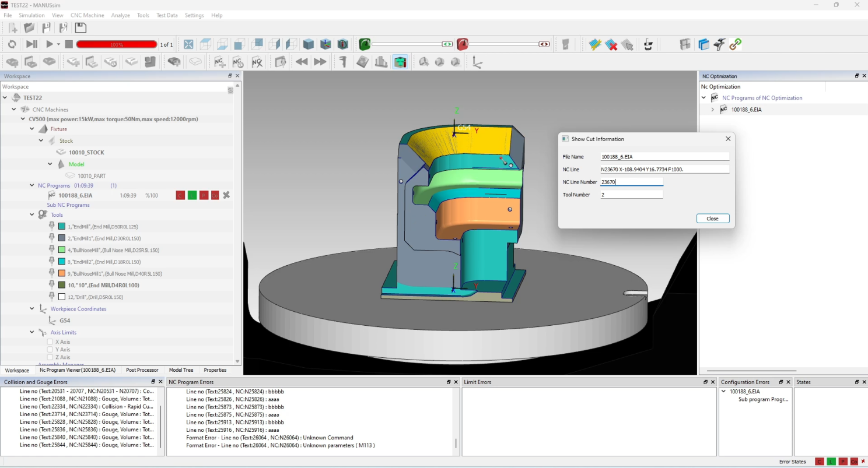
Task: Click the green speedometer gauge icon
Action: [x=365, y=44]
